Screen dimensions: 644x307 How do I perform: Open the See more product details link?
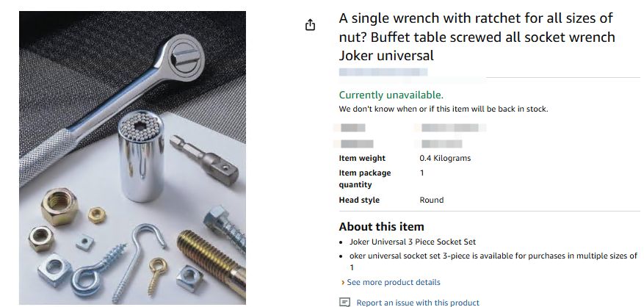click(394, 282)
